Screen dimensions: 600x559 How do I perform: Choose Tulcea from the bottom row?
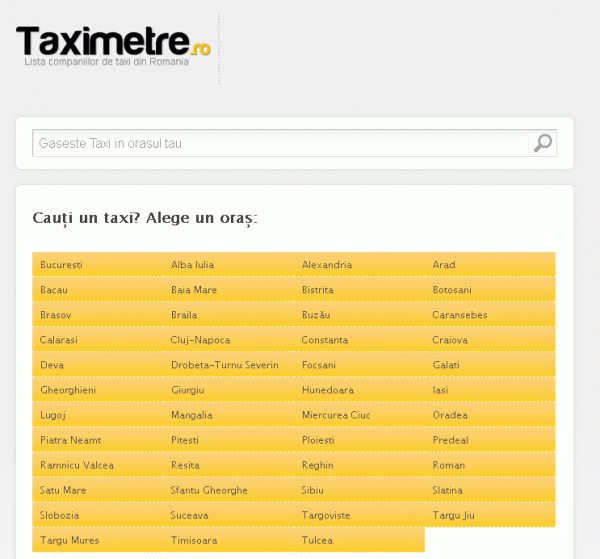tap(317, 540)
